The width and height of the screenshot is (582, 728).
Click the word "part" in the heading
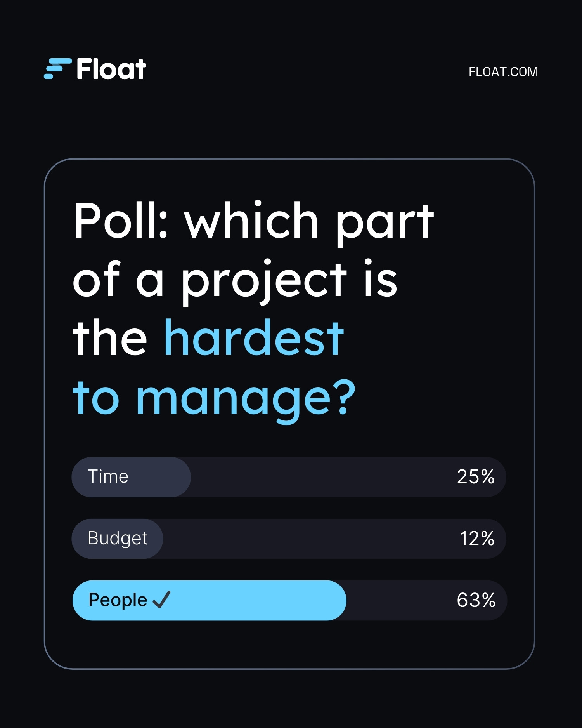point(384,221)
